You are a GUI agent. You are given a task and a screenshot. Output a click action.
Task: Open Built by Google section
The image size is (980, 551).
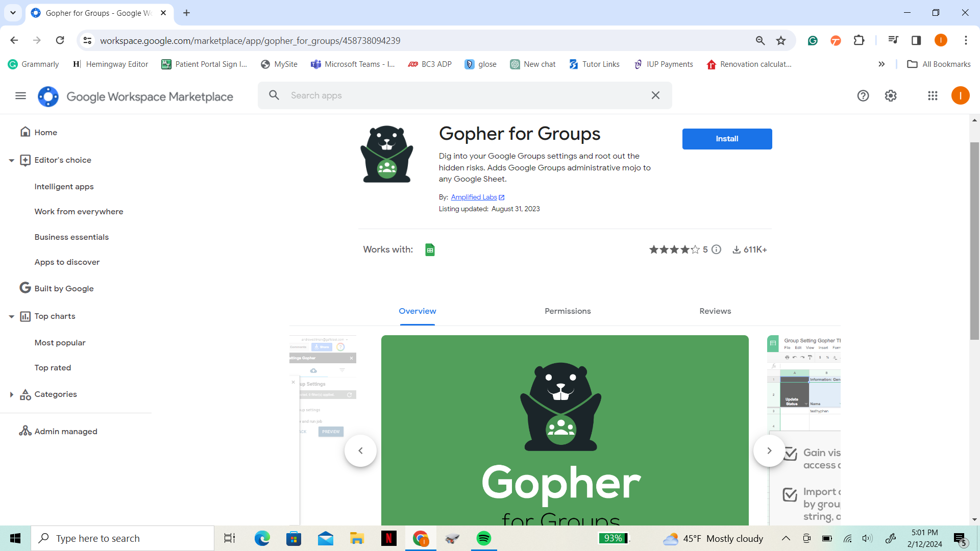click(x=64, y=288)
